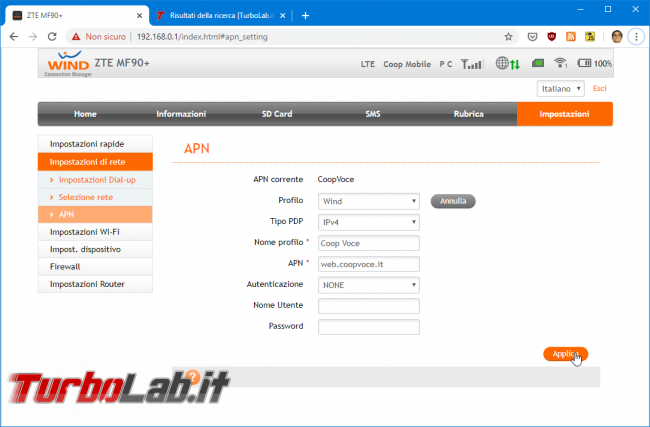Open the Informazioni menu tab
650x427 pixels.
(181, 114)
